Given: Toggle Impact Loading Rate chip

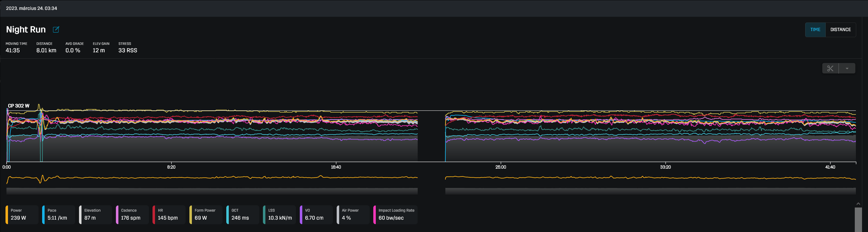Looking at the screenshot, I should (x=395, y=214).
